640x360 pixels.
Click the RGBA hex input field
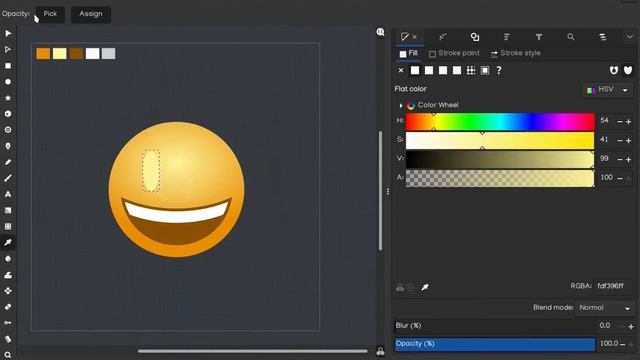[x=611, y=286]
